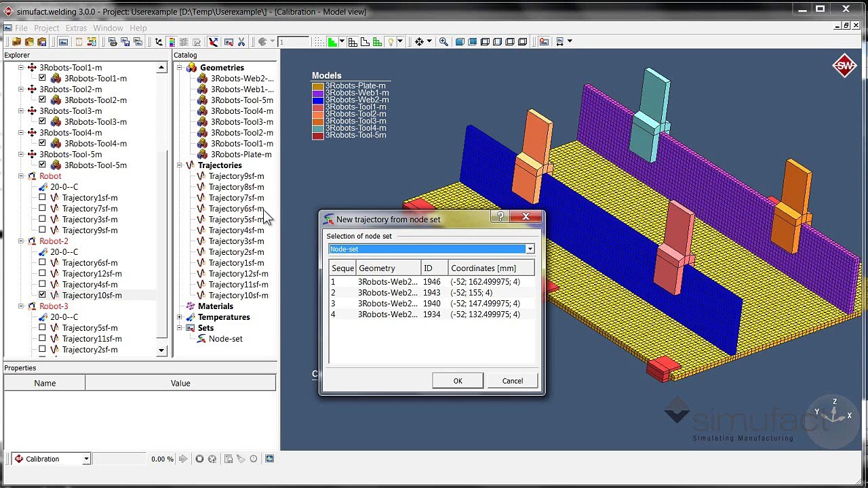
Task: Collapse the Geometries tree in Catalog
Action: 180,68
